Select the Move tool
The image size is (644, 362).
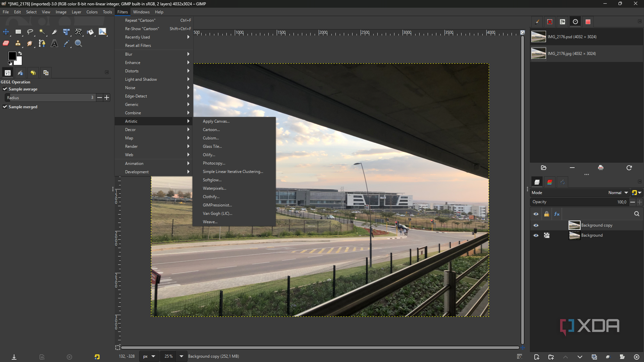pos(6,32)
